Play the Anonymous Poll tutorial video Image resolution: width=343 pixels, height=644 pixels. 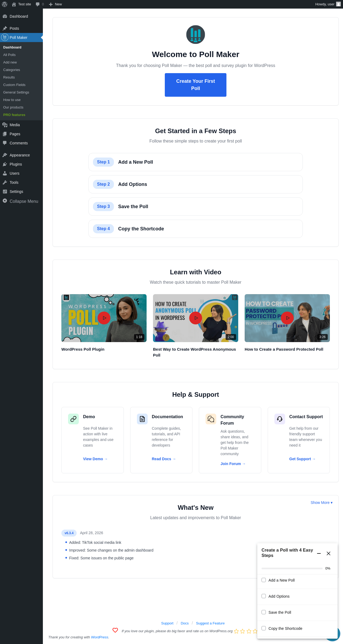pos(196,318)
